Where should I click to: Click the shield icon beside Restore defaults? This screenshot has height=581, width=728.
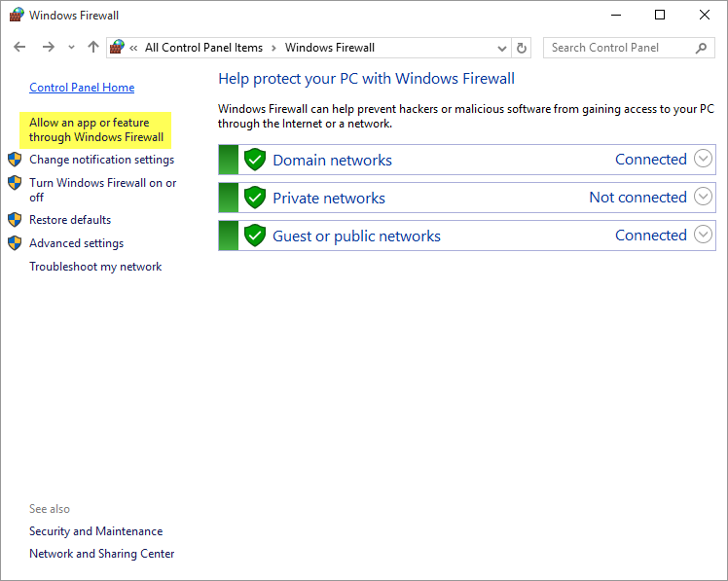pos(15,220)
